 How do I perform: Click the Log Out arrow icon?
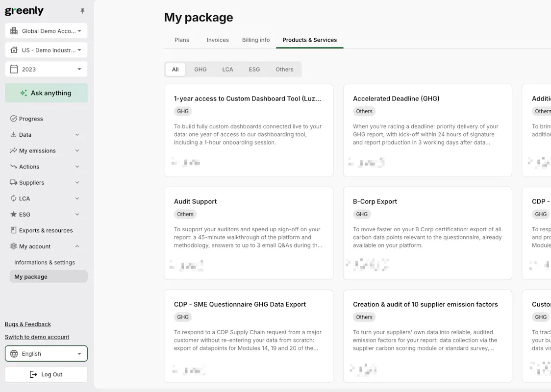(x=33, y=374)
